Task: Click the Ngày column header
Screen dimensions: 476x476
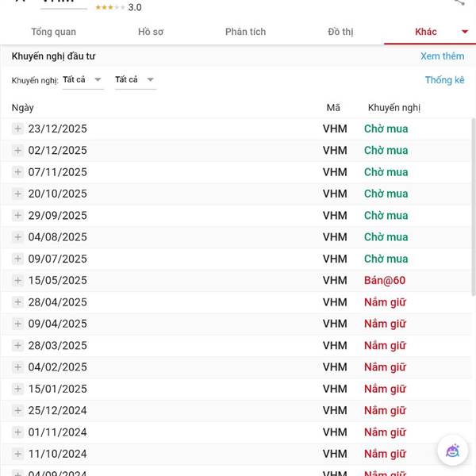Action: point(23,108)
